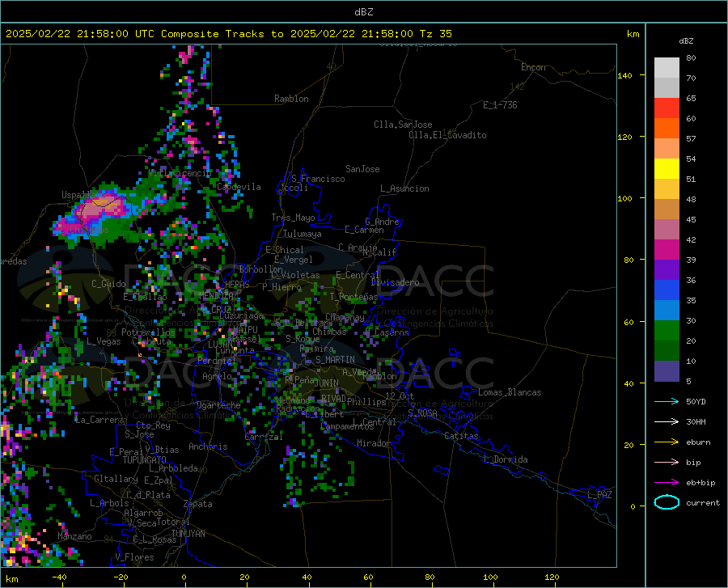Click the Anchoris label on the map
Screen dimensions: 728x588
(208, 446)
